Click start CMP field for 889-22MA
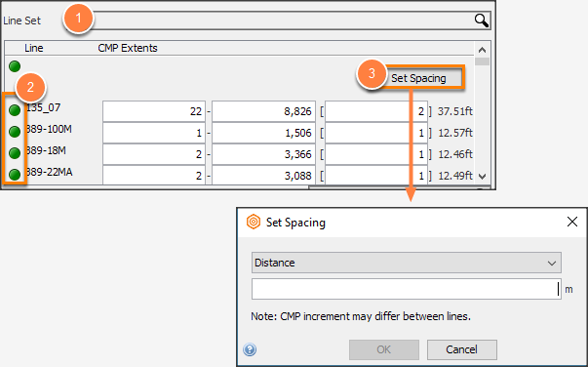588x367 pixels. coord(154,175)
